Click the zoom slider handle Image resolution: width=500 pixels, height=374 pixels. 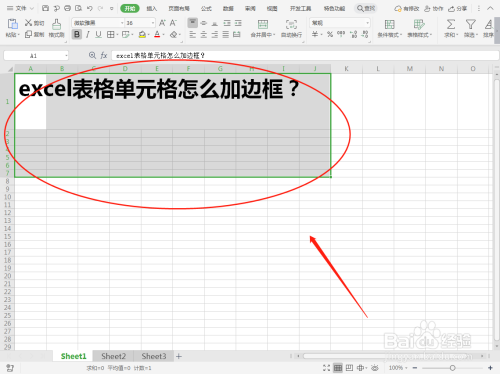point(452,368)
